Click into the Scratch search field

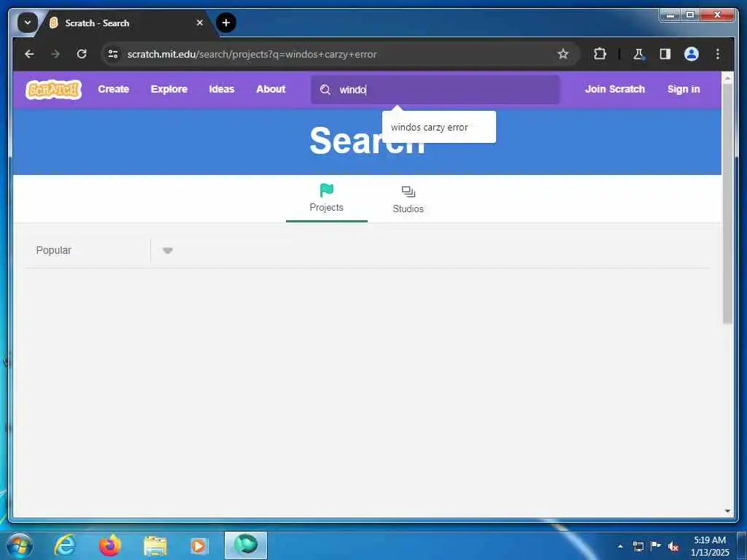pos(435,90)
